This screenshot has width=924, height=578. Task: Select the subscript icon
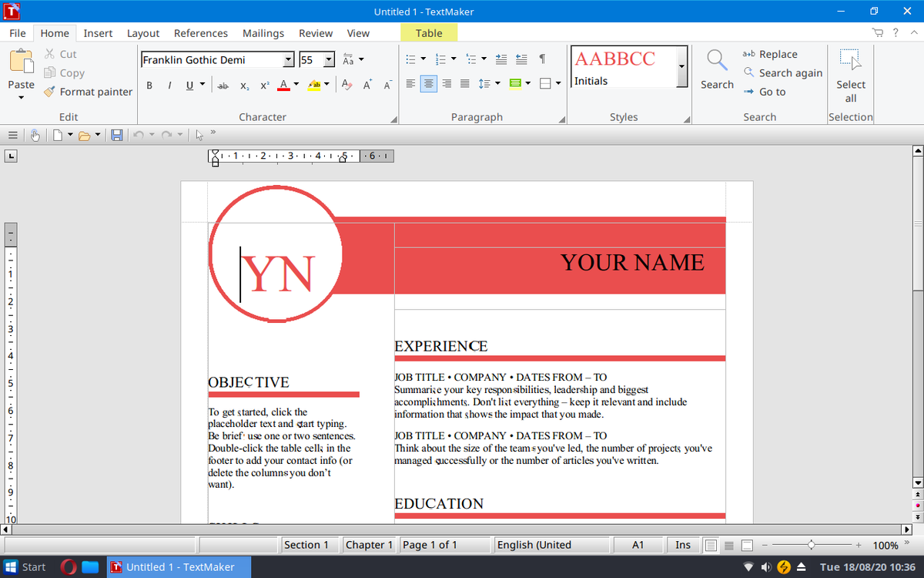coord(243,85)
